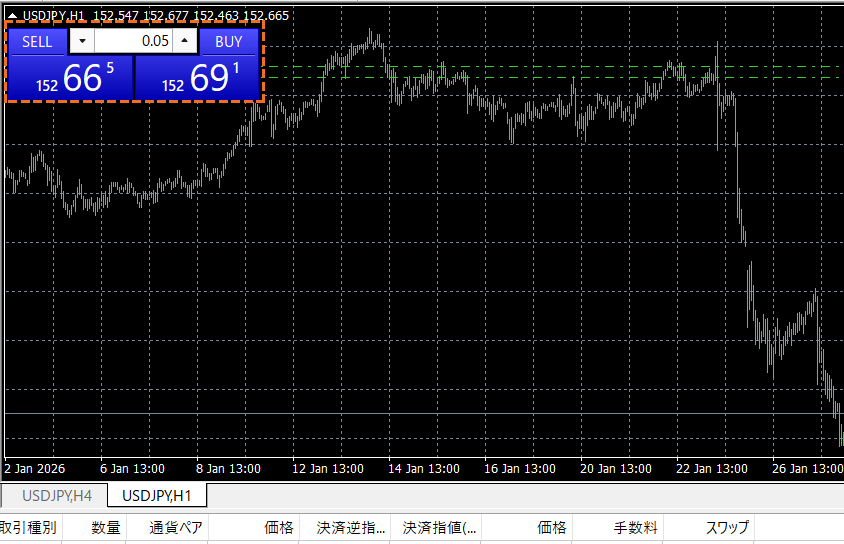Screen dimensions: 844x544
Task: Decrease lot volume with down arrow
Action: pyautogui.click(x=82, y=42)
